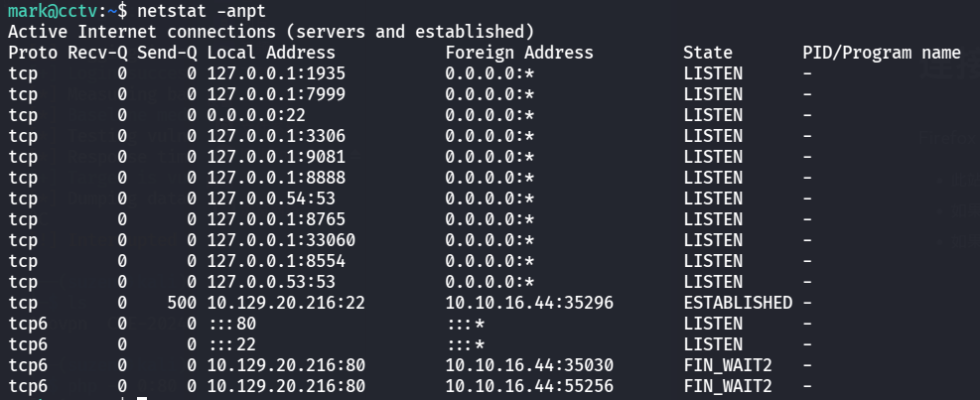
Task: Click the Local Address column header
Action: click(271, 53)
